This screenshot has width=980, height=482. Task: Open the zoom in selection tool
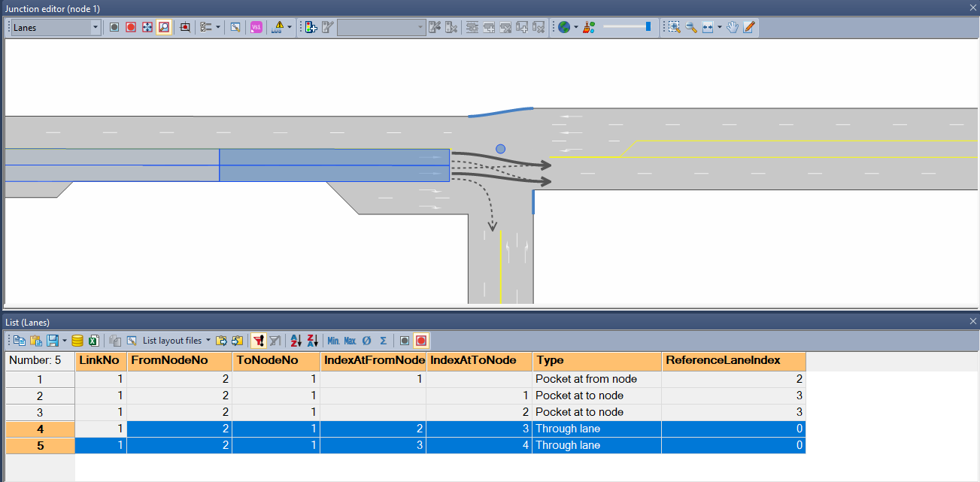point(673,26)
